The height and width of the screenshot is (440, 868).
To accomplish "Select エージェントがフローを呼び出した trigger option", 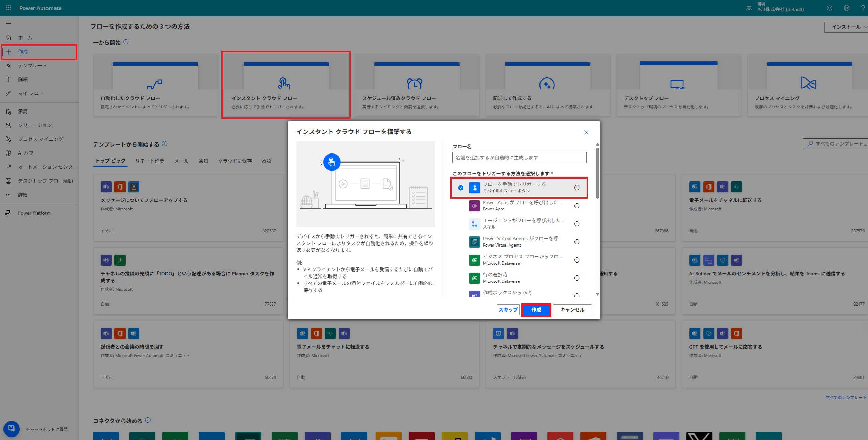I will pos(519,224).
